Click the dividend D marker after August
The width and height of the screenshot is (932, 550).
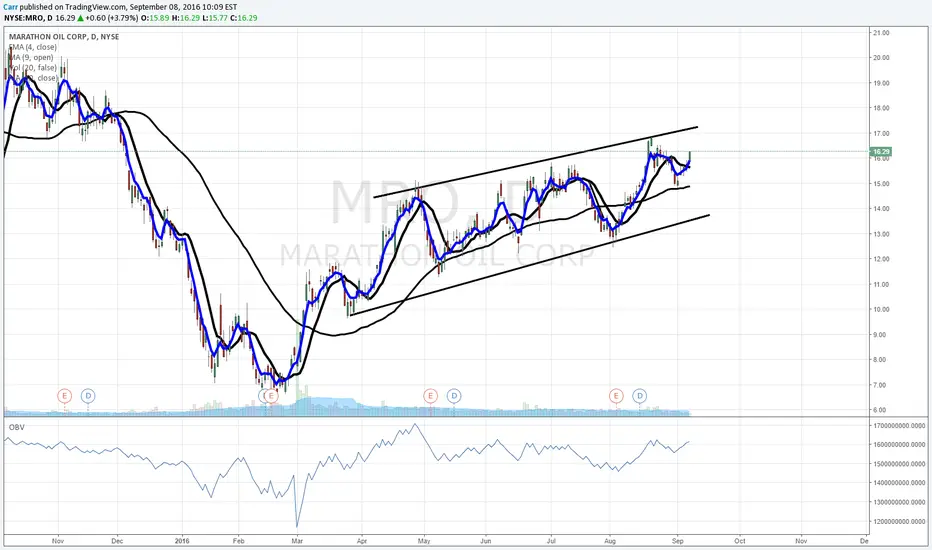pyautogui.click(x=640, y=396)
